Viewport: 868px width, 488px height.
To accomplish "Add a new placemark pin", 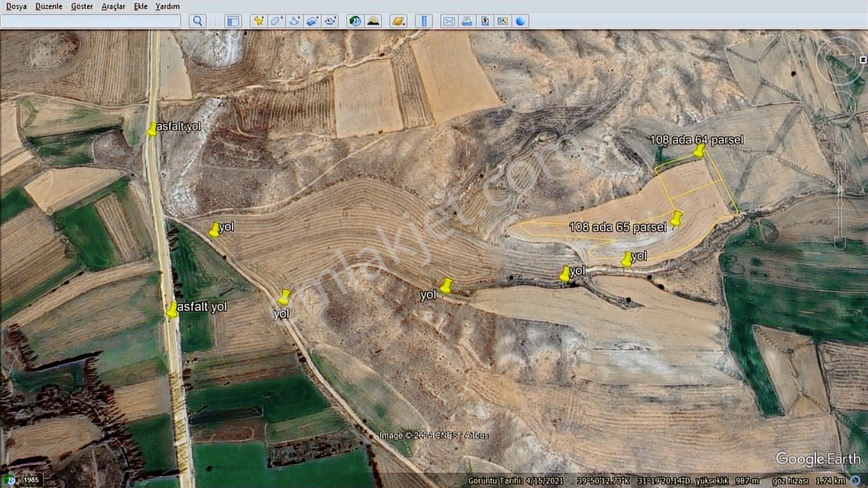I will 258,21.
